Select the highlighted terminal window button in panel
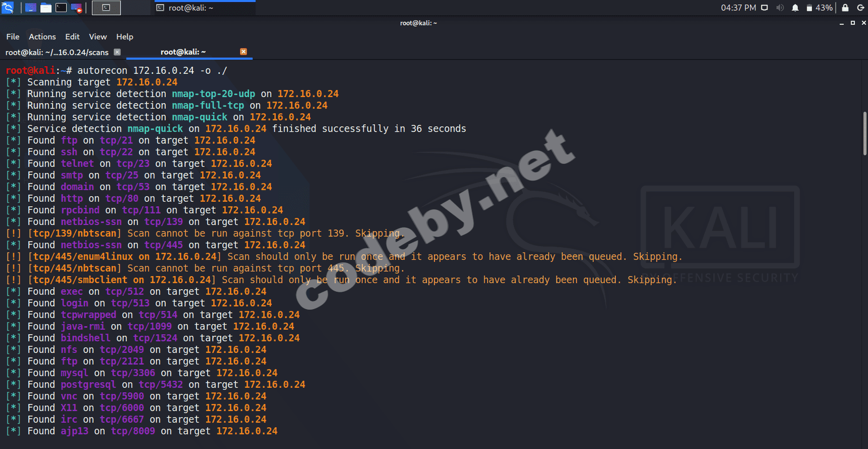868x449 pixels. pyautogui.click(x=106, y=8)
